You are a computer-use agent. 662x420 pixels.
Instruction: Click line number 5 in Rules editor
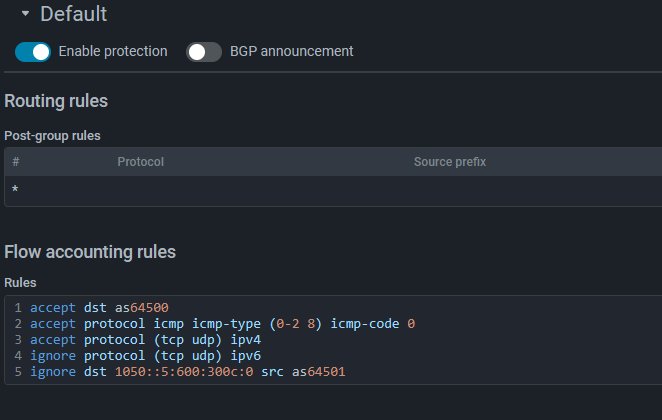[x=18, y=372]
